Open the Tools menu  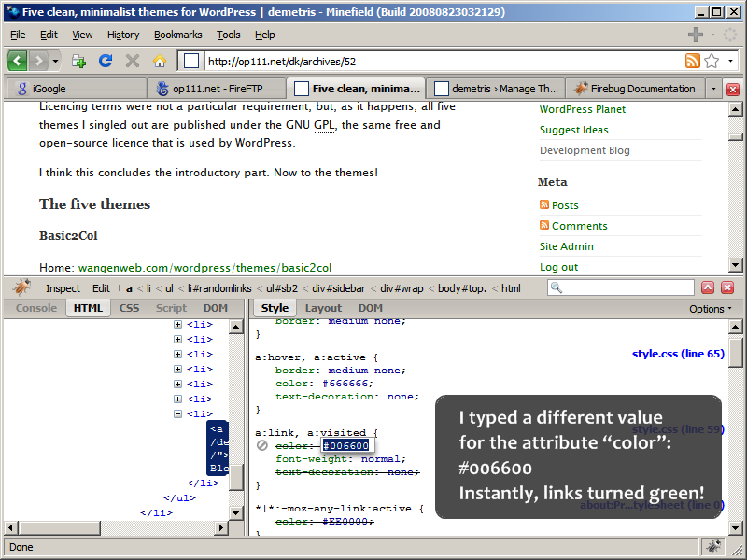(228, 35)
